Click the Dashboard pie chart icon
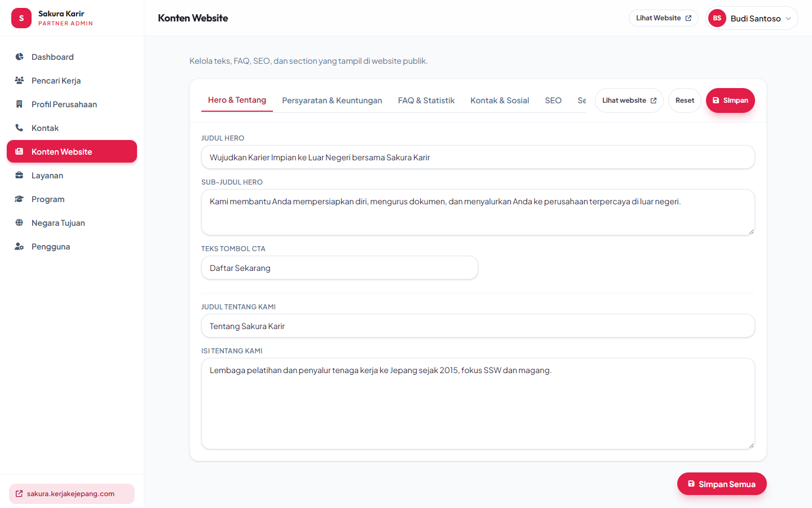Viewport: 812px width, 508px height. pyautogui.click(x=19, y=57)
